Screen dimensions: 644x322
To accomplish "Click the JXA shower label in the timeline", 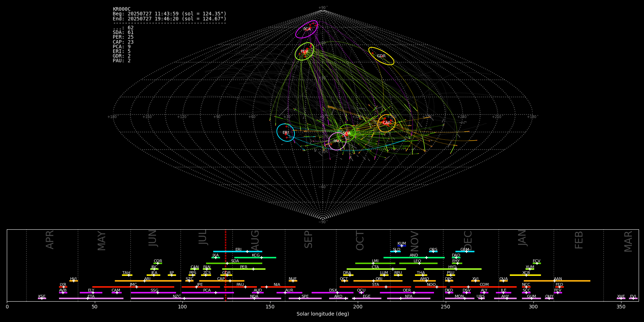I will [215, 255].
